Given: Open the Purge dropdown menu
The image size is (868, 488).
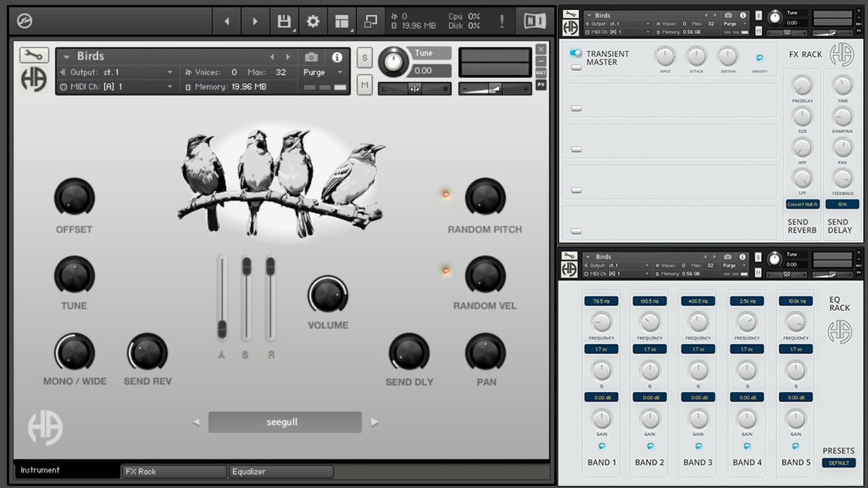Looking at the screenshot, I should (x=323, y=72).
